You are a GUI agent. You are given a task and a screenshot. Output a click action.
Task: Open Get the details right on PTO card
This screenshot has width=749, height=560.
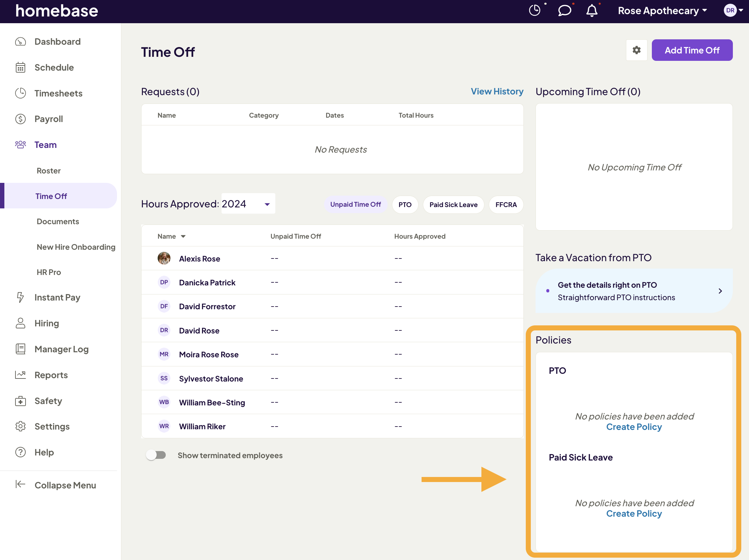pos(634,291)
